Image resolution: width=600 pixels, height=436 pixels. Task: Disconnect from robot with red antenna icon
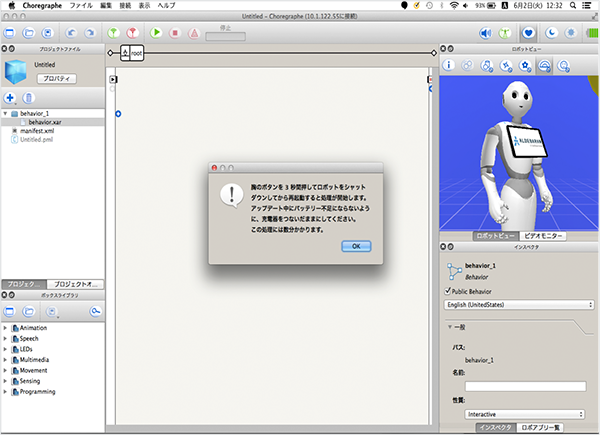coord(133,33)
